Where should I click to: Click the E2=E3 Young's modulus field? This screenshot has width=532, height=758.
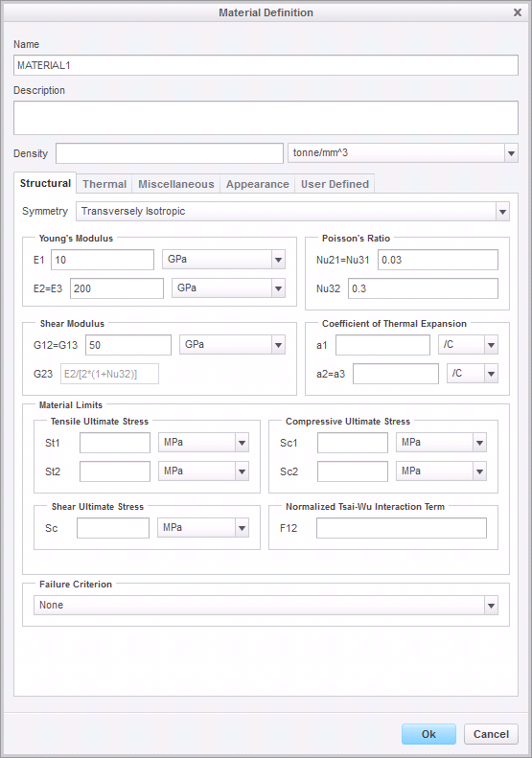(x=117, y=288)
